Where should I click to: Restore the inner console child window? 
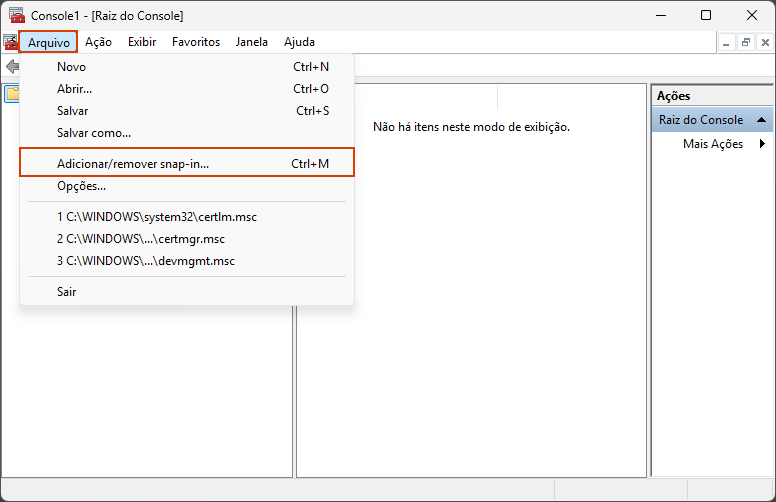pyautogui.click(x=746, y=42)
